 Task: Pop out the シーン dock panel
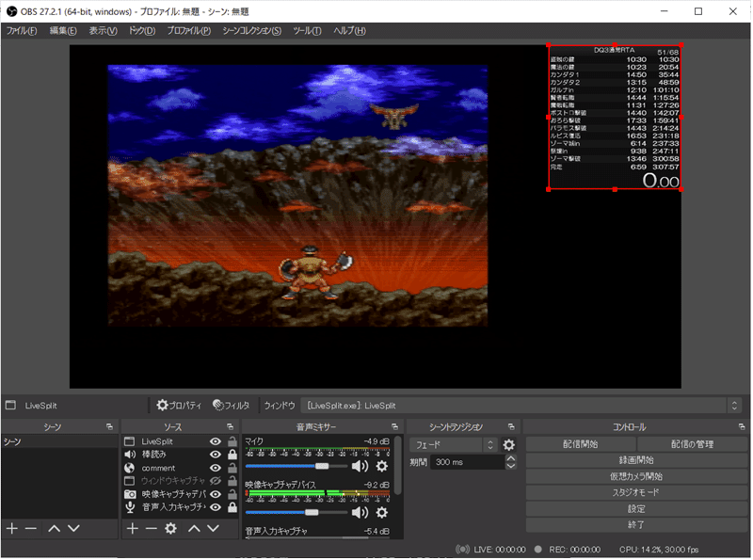click(109, 427)
